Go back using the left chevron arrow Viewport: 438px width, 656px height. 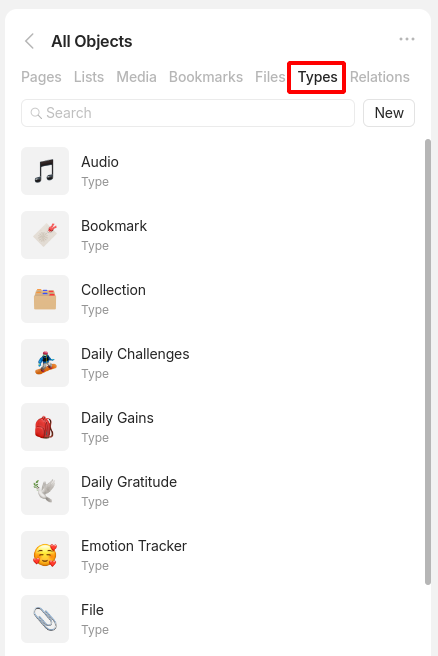[29, 41]
